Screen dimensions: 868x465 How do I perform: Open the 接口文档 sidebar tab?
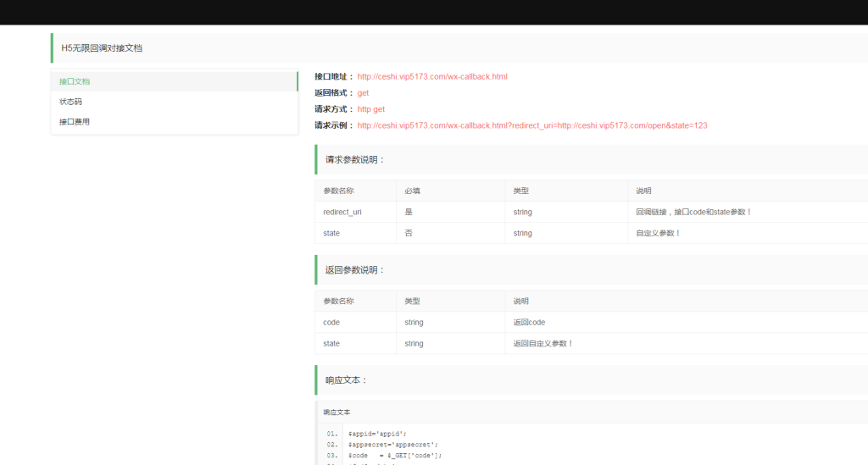pos(75,81)
